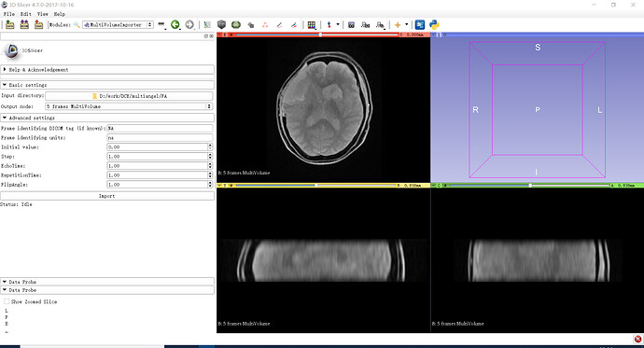
Task: Open the Python interactor
Action: tap(434, 24)
